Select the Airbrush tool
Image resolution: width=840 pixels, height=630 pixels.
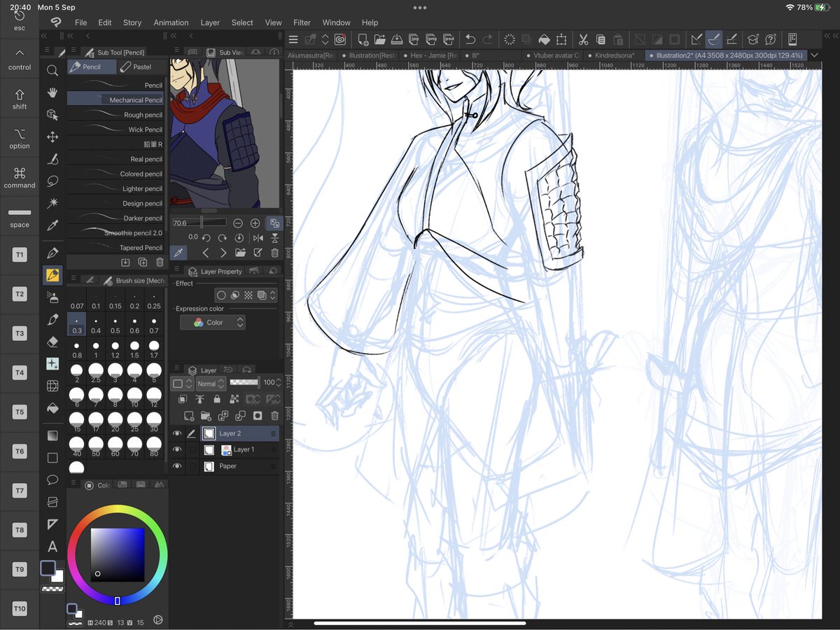pyautogui.click(x=52, y=297)
